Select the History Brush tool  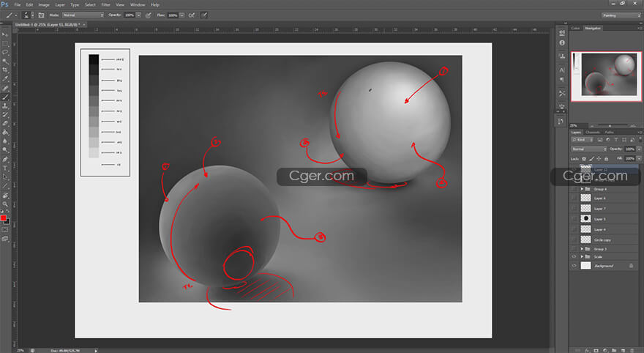(x=5, y=115)
